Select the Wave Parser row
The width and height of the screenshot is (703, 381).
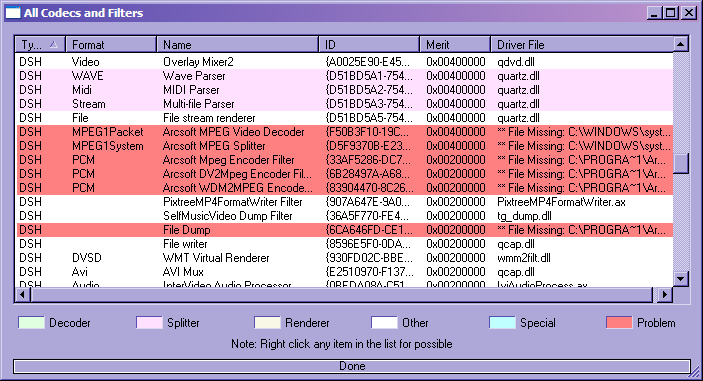point(345,76)
